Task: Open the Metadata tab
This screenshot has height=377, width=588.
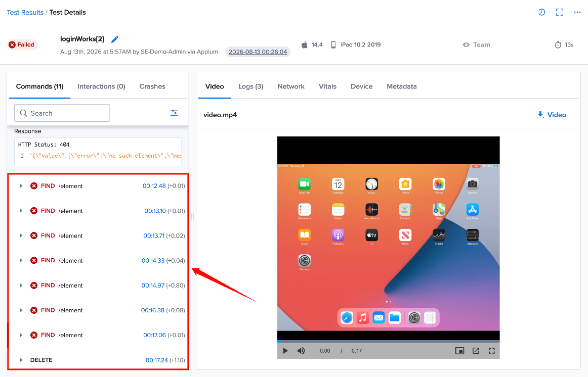Action: (x=402, y=86)
